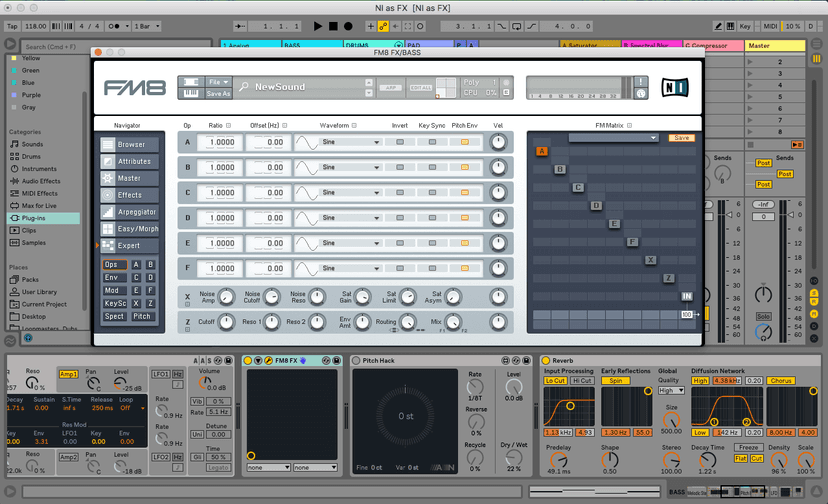Select operator A in FM Matrix

pyautogui.click(x=542, y=152)
